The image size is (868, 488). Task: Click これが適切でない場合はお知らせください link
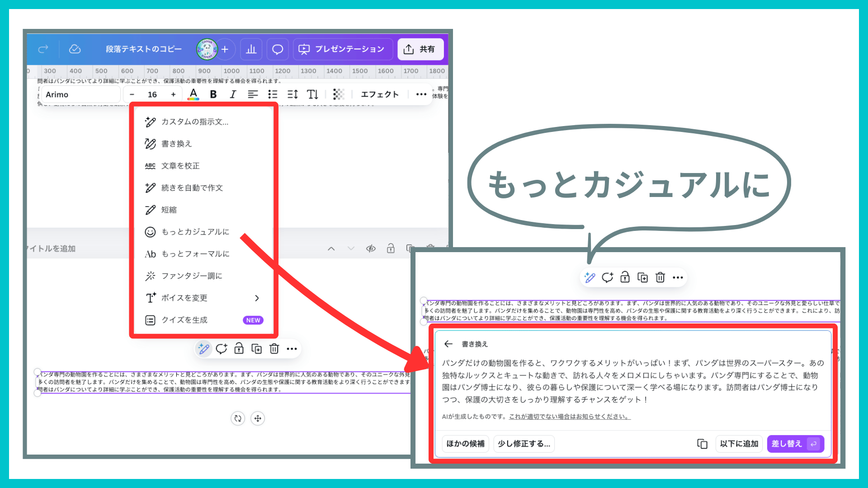coord(570,417)
